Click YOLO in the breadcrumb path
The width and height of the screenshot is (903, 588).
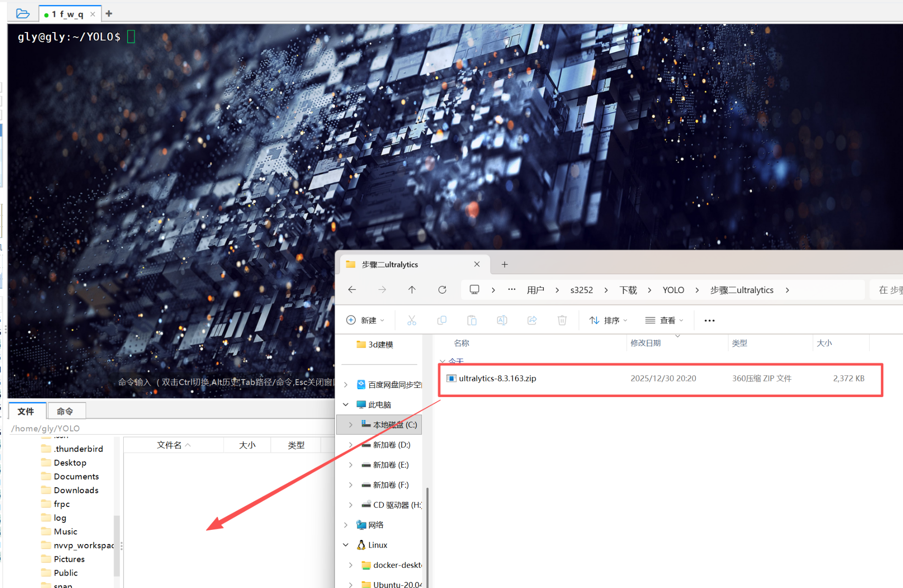[673, 290]
